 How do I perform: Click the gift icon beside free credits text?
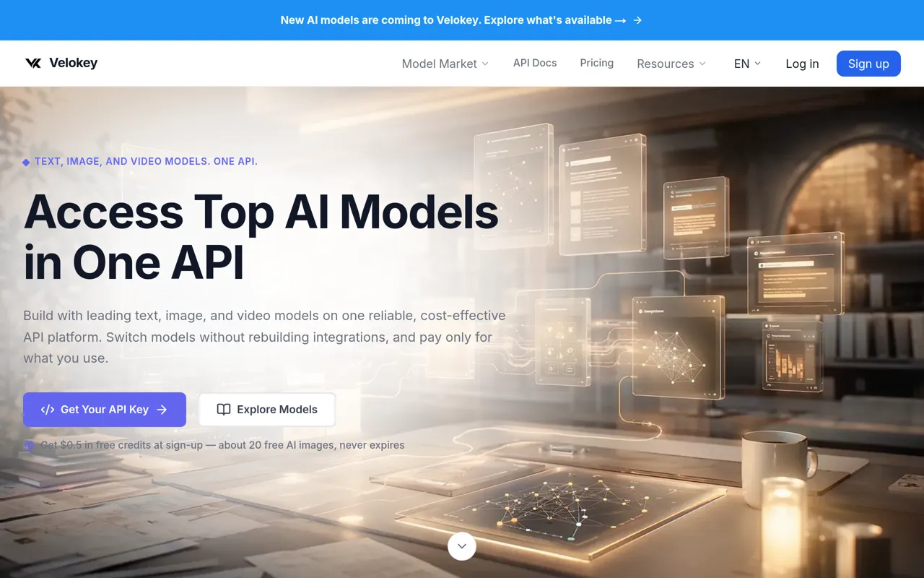pos(29,445)
